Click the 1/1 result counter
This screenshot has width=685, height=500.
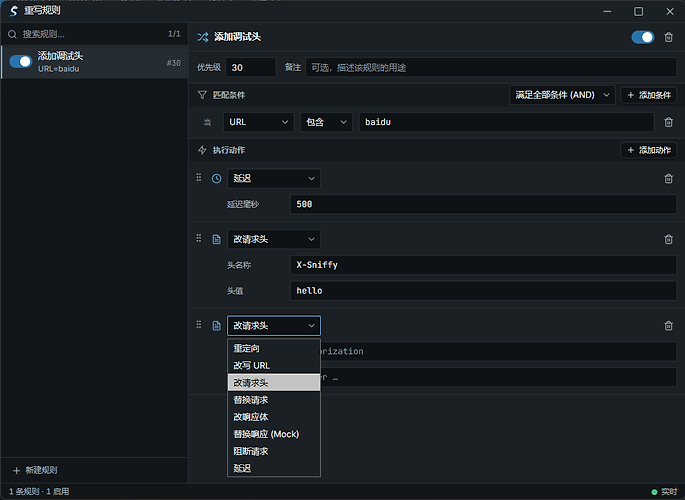174,34
